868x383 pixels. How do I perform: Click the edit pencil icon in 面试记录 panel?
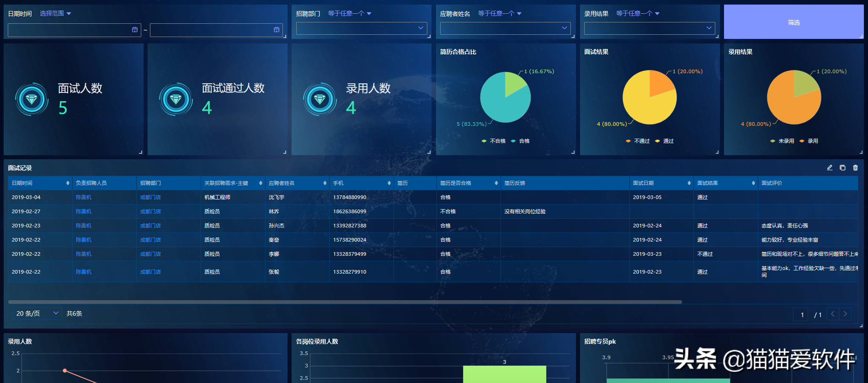(x=830, y=168)
